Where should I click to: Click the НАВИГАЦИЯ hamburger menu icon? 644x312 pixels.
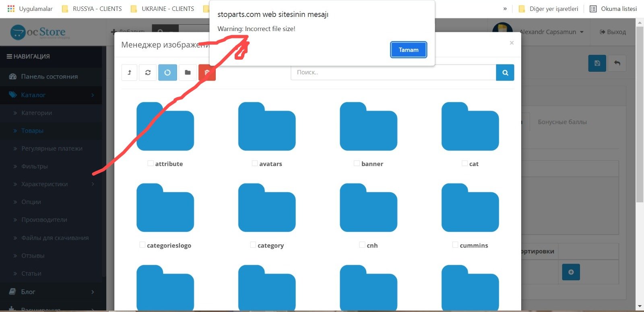[9, 56]
